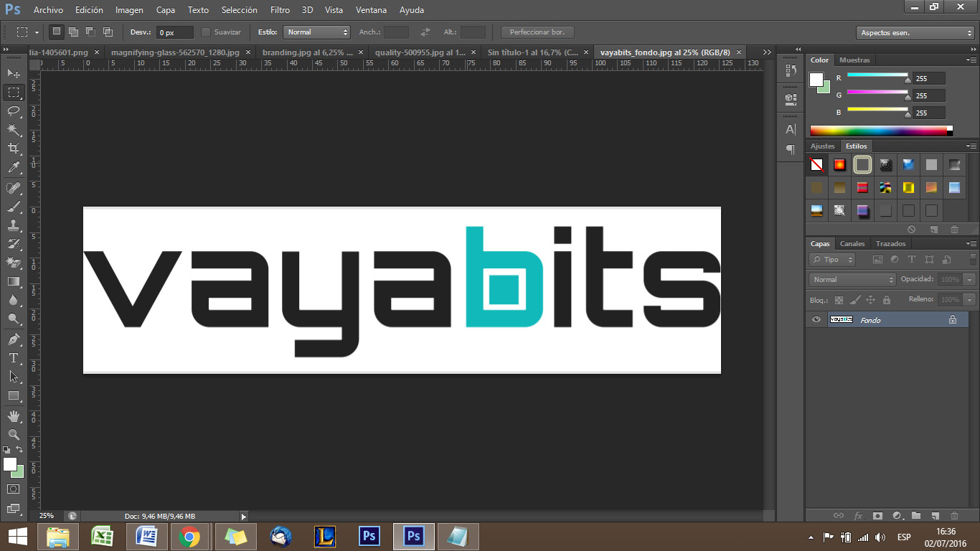This screenshot has height=551, width=980.
Task: Toggle lock position
Action: point(870,300)
